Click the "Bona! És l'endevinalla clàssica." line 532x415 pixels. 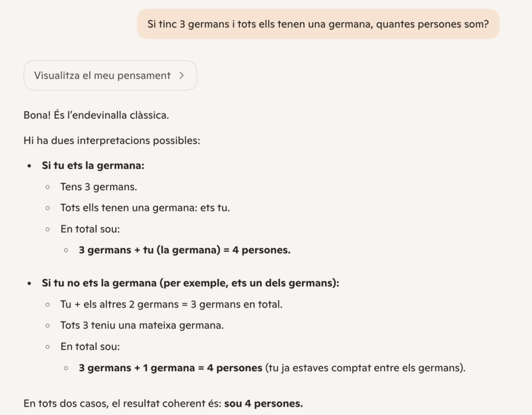(96, 115)
